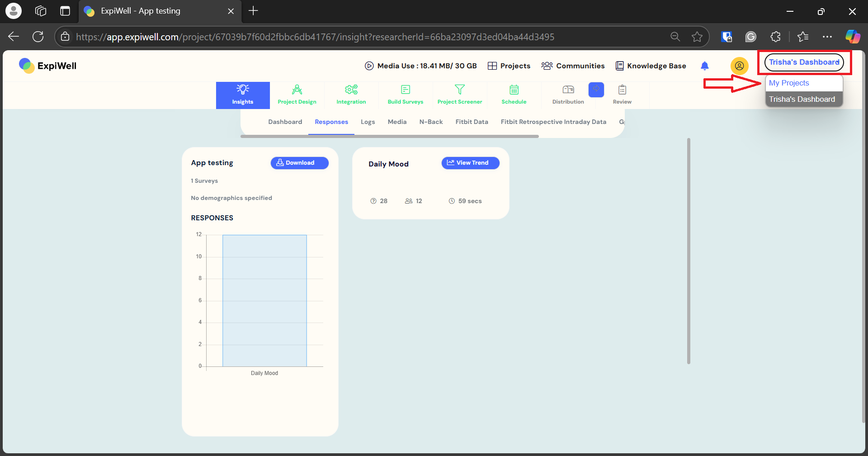Open the Insights section

[x=243, y=95]
